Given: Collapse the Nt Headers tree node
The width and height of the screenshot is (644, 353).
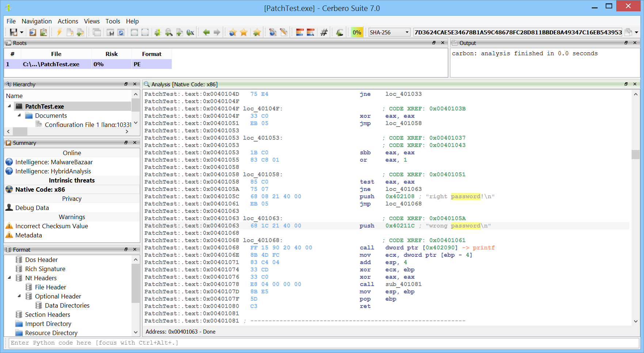Looking at the screenshot, I should pyautogui.click(x=9, y=278).
